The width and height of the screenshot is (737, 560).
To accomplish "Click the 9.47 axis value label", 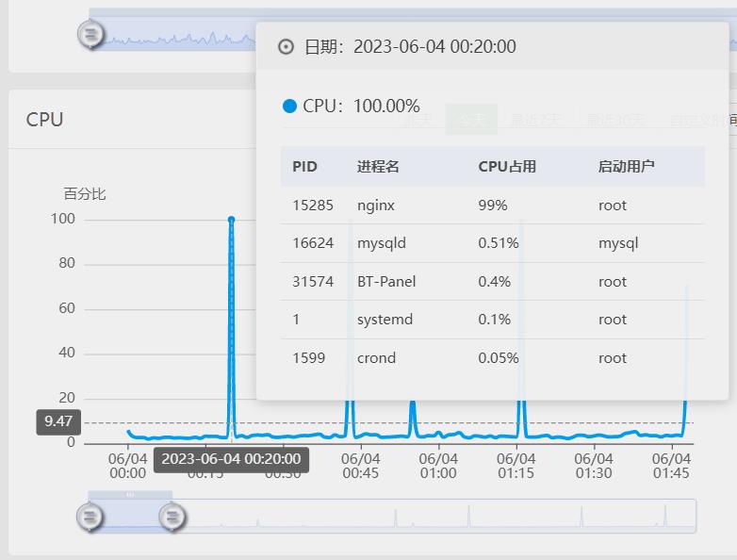I will (58, 421).
